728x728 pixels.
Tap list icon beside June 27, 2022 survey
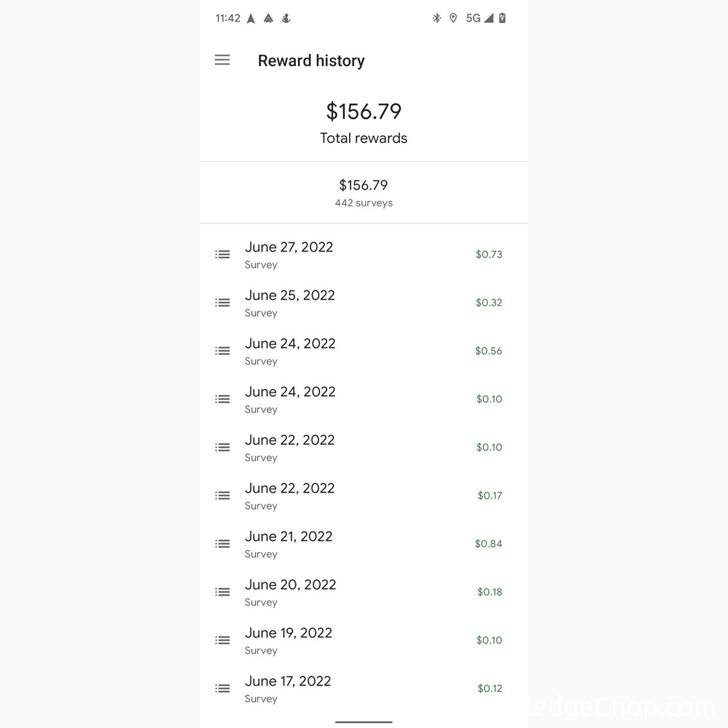[222, 255]
